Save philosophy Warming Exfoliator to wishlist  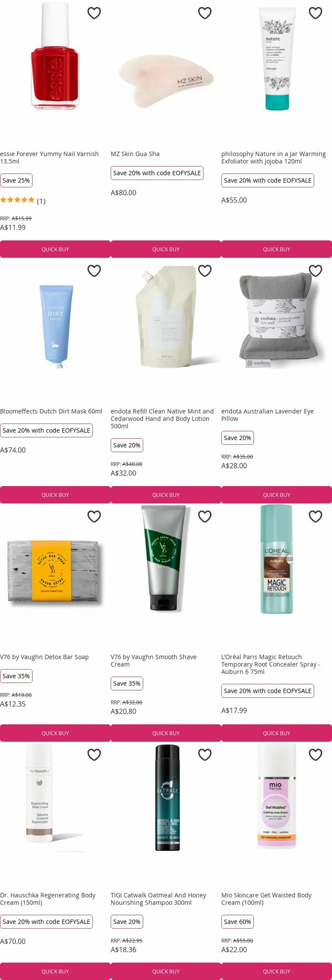coord(315,13)
